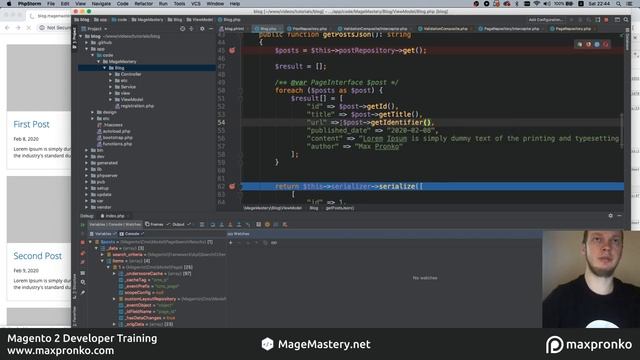
Task: Toggle the breakpoint on line 45
Action: pyautogui.click(x=232, y=51)
